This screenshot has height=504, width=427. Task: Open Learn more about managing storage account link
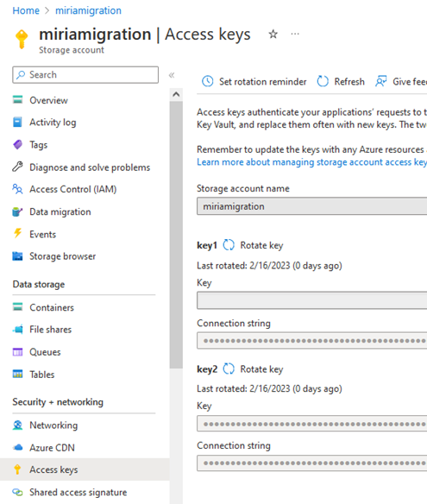(311, 162)
